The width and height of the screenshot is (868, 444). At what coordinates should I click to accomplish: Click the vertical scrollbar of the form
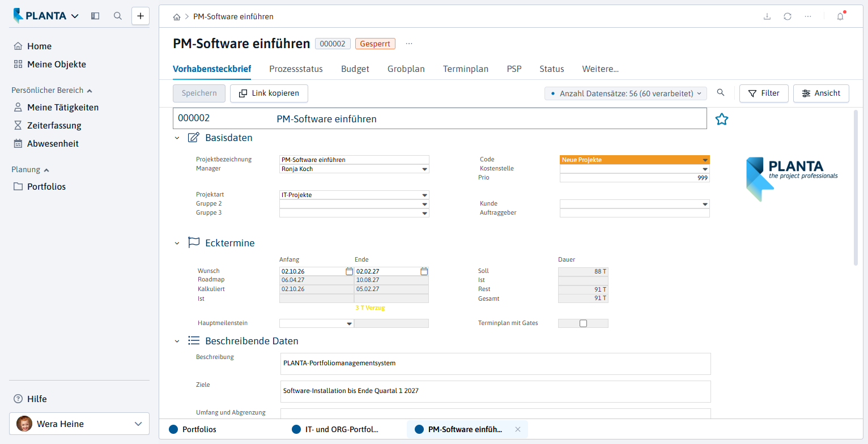pyautogui.click(x=856, y=187)
